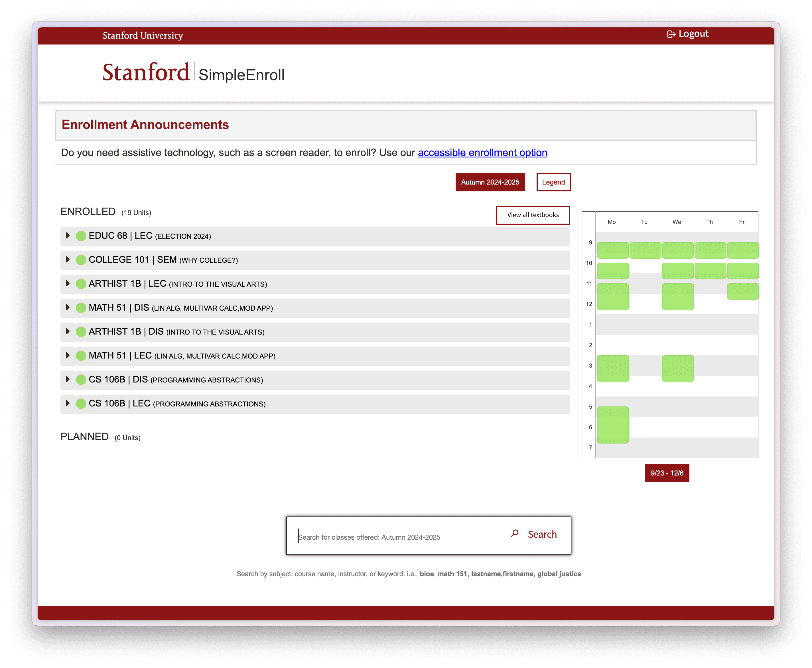Open the accessible enrollment option link
Screen dimensions: 812x668
coord(482,152)
